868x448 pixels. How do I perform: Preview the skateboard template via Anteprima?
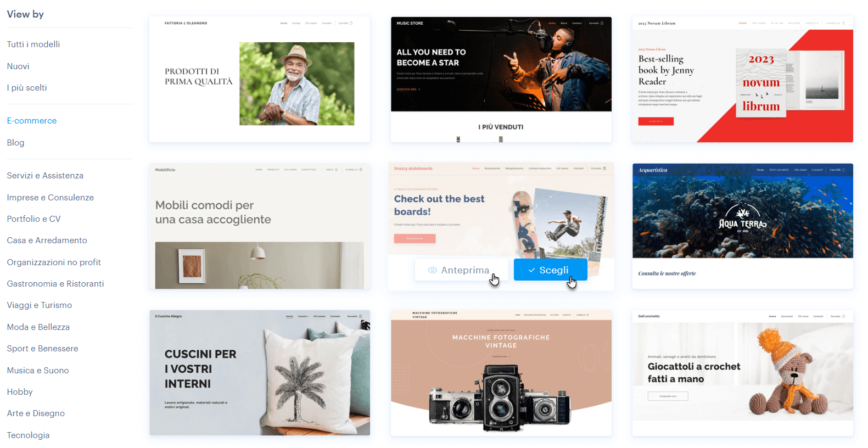click(462, 270)
